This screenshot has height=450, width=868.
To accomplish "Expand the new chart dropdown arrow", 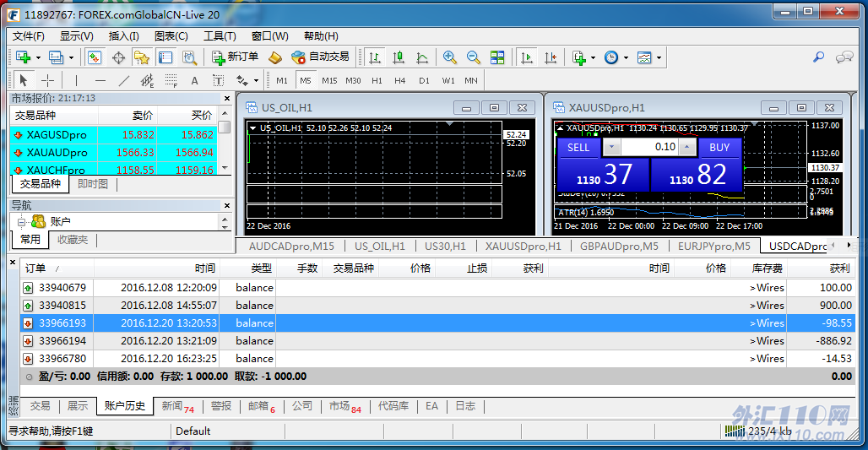I will pos(38,57).
